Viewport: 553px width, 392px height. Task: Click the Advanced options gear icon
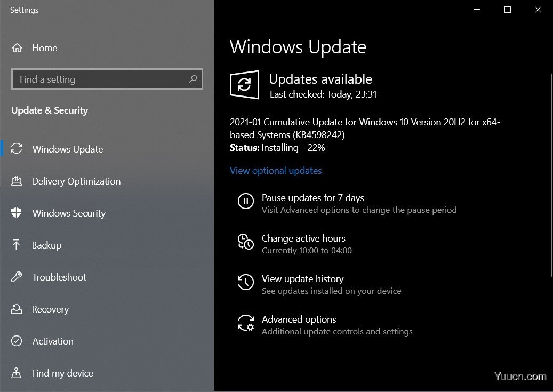pyautogui.click(x=246, y=323)
